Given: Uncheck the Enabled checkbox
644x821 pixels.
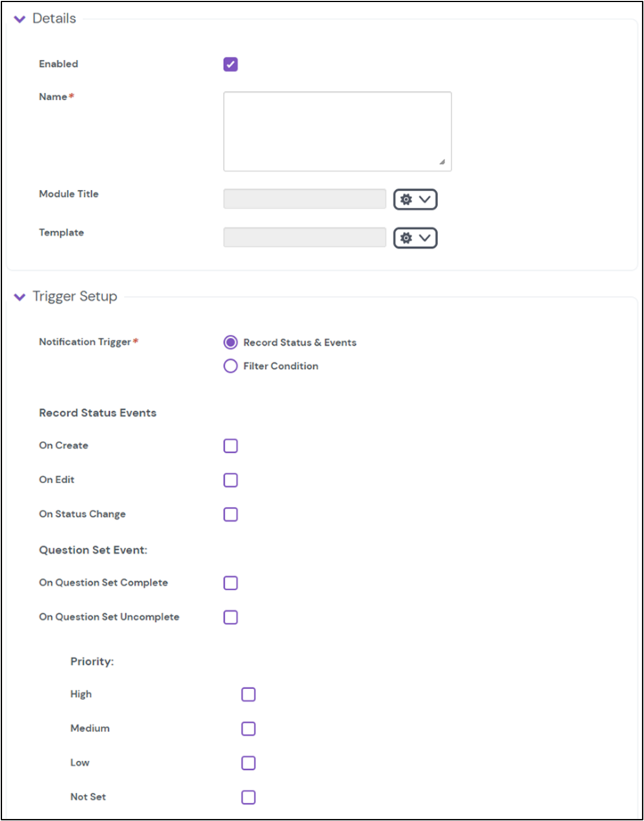Looking at the screenshot, I should coord(230,65).
